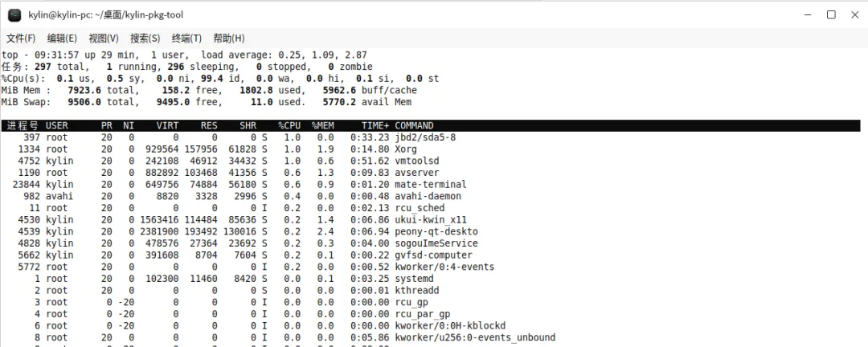Open the 编辑(E) menu
This screenshot has height=347, width=868.
click(62, 39)
